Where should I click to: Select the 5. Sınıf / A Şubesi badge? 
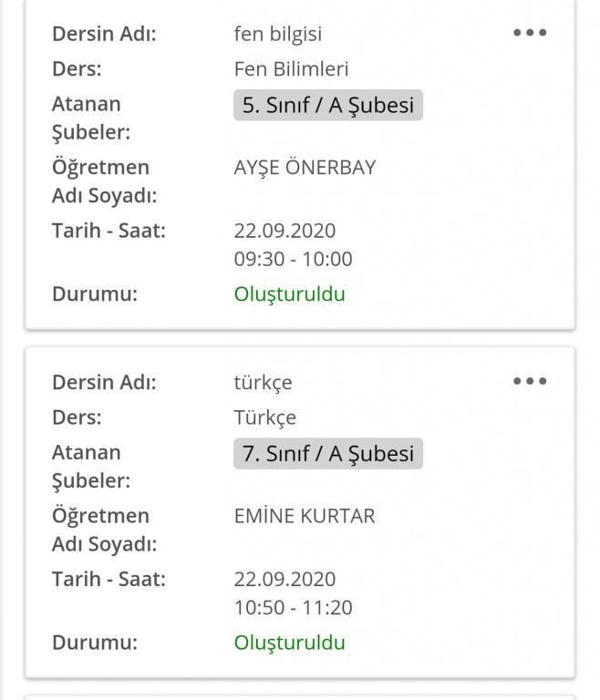coord(327,105)
